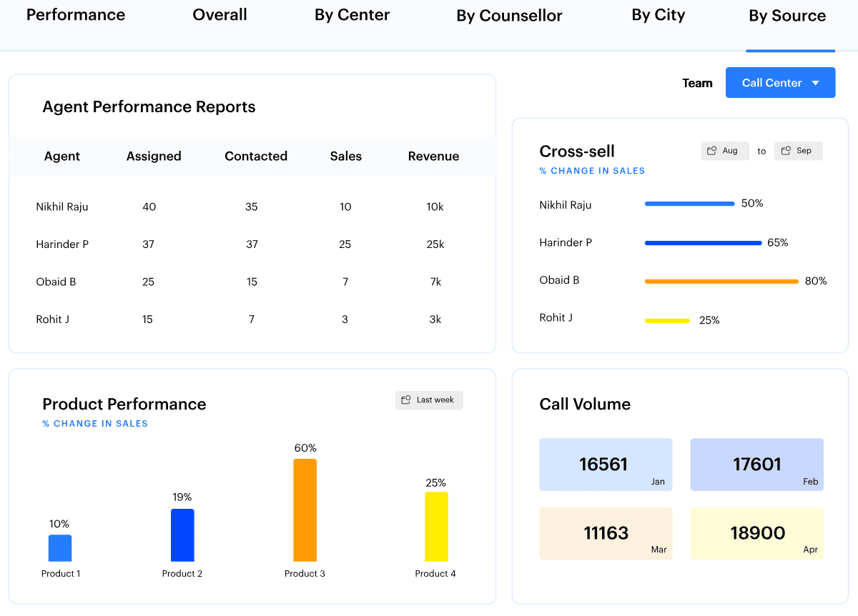Select Nikhil Raju in the agent table
The width and height of the screenshot is (858, 616).
62,207
